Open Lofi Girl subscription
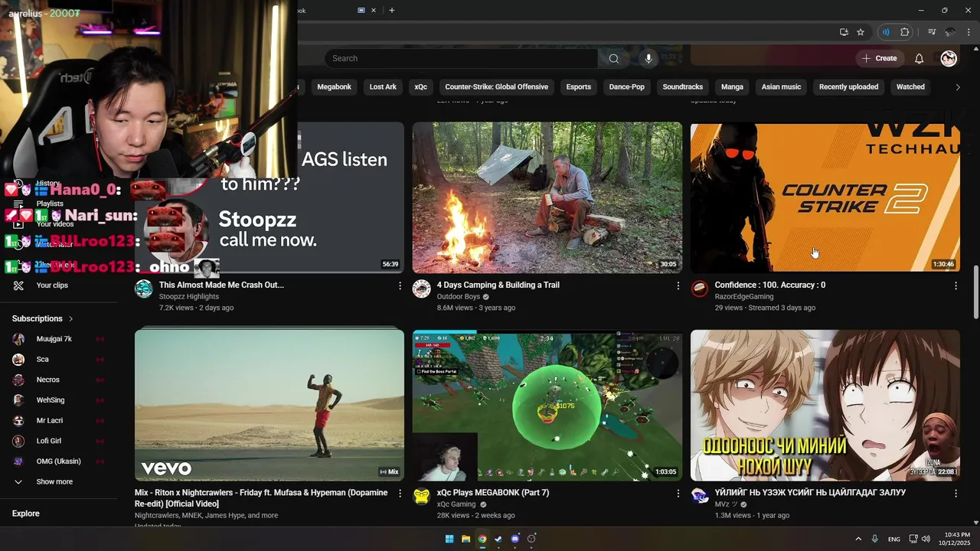 (x=58, y=441)
